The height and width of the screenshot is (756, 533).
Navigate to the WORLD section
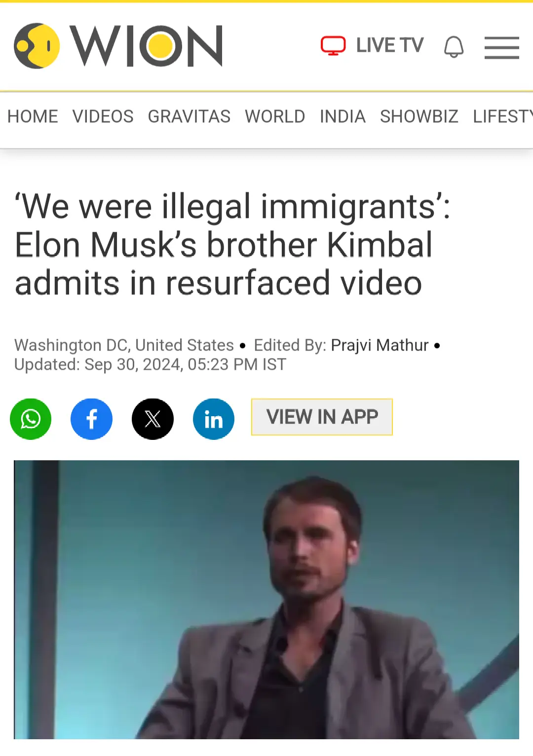(275, 117)
